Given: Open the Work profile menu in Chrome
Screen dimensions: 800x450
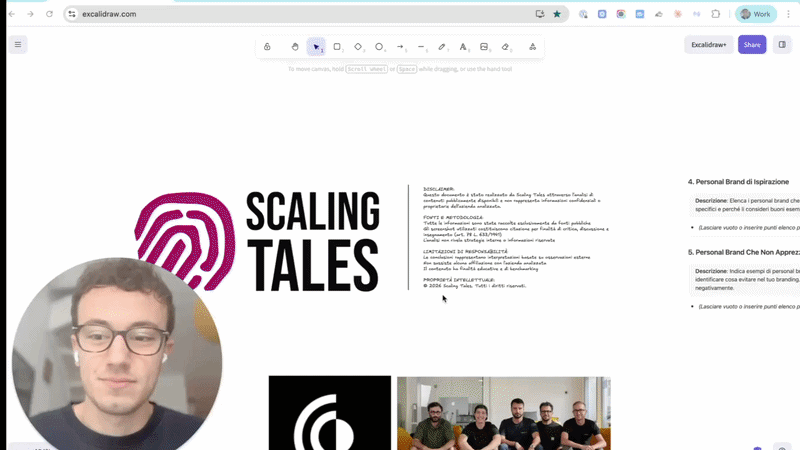Looking at the screenshot, I should coord(756,14).
